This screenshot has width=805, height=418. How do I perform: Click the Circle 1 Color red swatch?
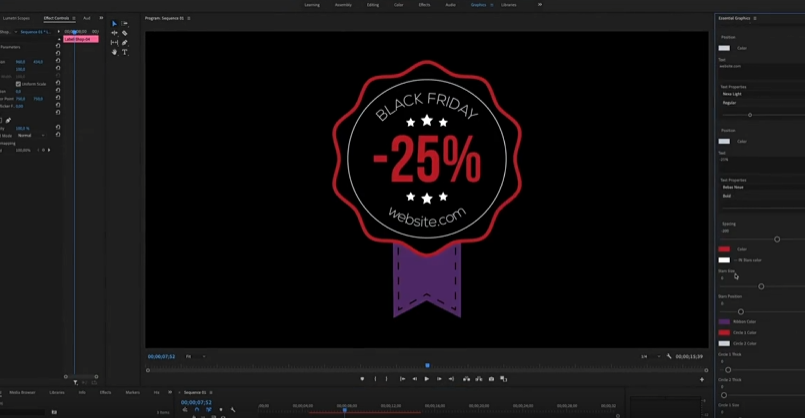(724, 332)
